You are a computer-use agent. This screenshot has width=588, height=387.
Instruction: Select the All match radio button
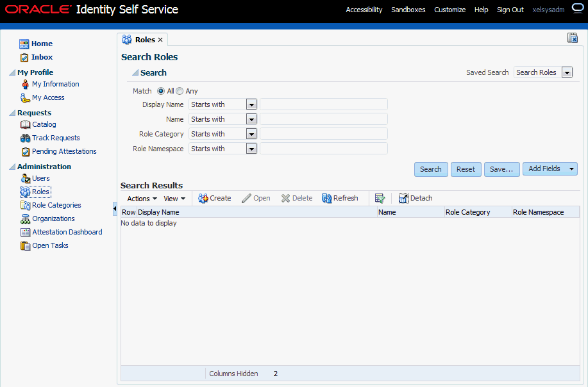coord(161,91)
